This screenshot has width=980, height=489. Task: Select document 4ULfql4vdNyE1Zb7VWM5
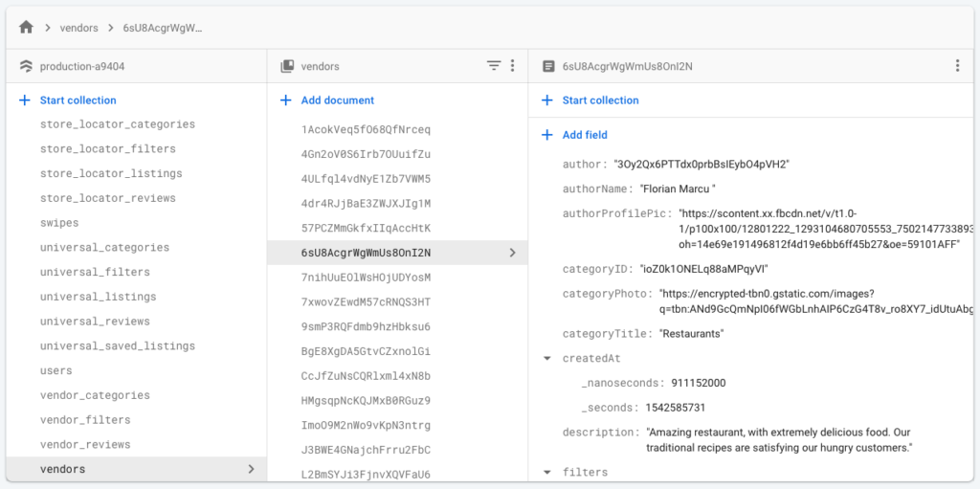click(x=366, y=179)
